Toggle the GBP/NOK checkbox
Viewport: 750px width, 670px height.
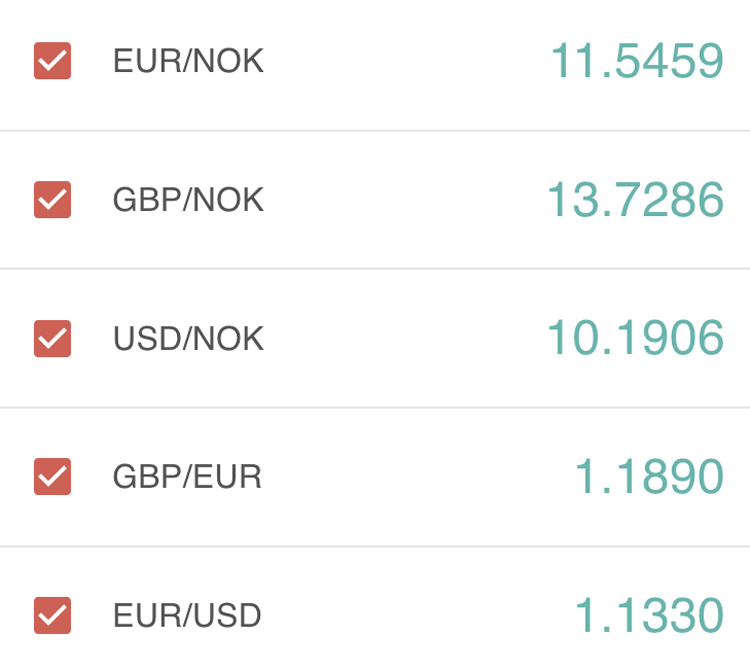(x=52, y=200)
